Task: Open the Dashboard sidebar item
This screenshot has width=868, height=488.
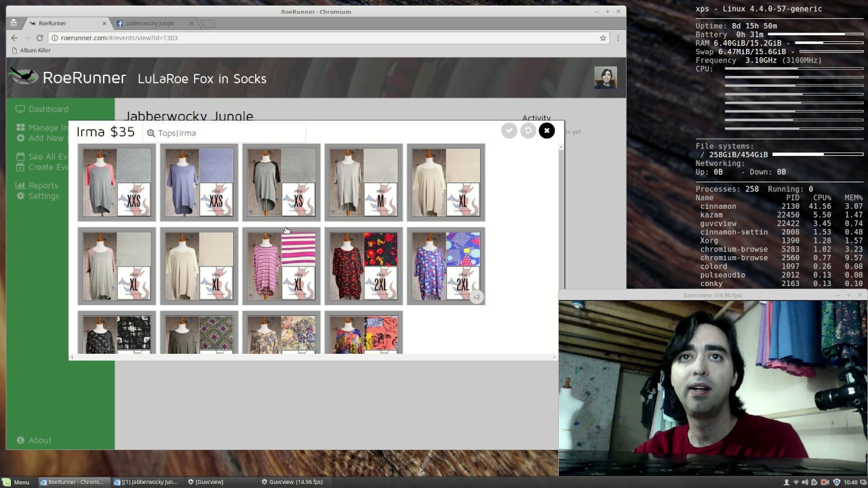Action: click(47, 109)
